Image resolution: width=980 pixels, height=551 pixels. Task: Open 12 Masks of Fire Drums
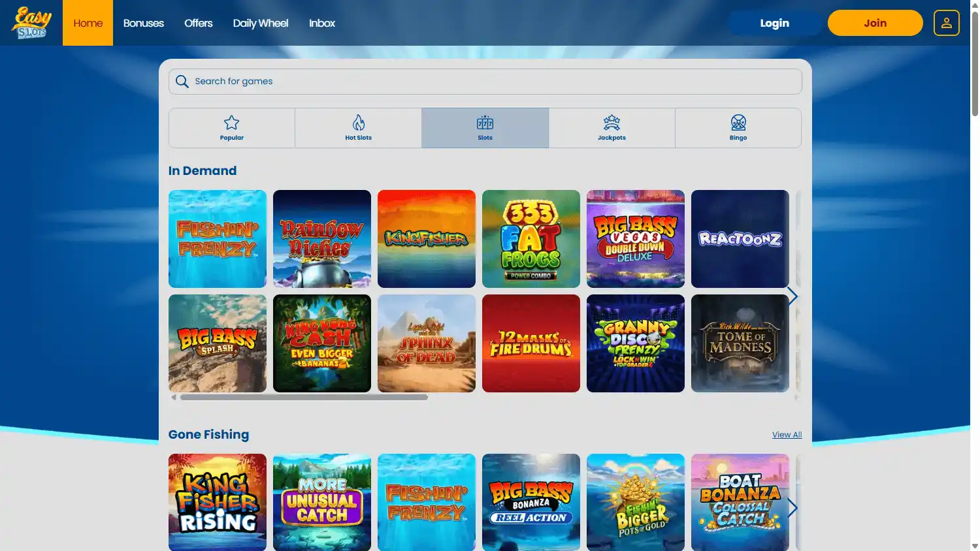pyautogui.click(x=531, y=343)
